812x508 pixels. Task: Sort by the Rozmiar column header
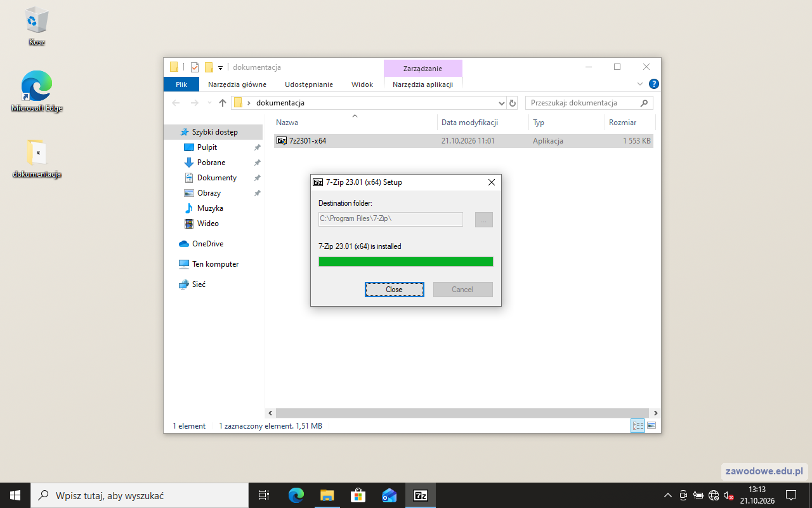(630, 123)
